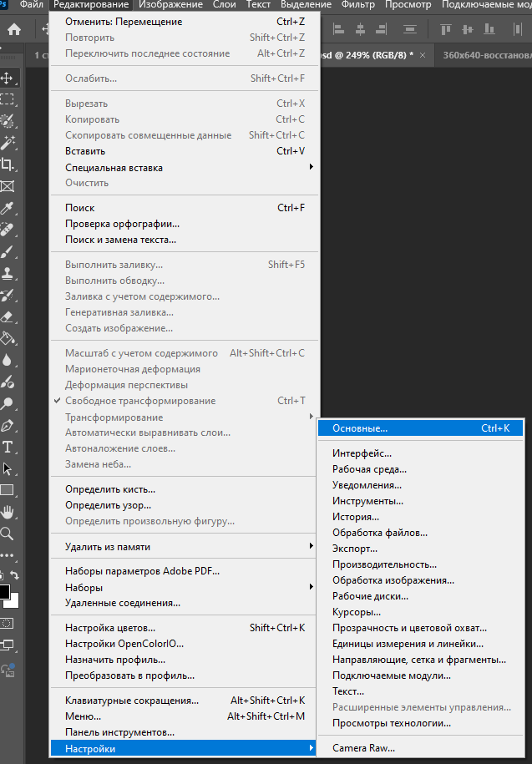
Task: Select the Rectangular Marquee tool
Action: (7, 99)
